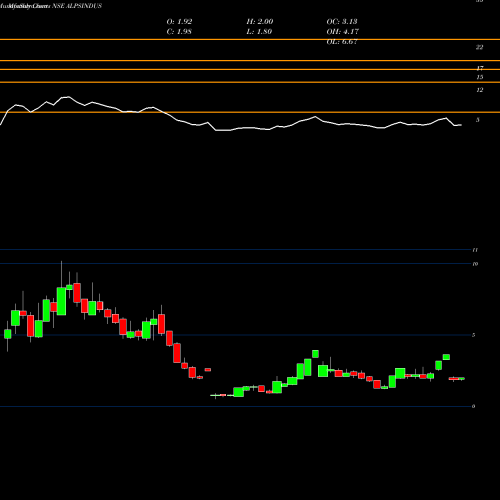Select the OC: 3.13 reading
The image size is (500, 500).
click(342, 22)
